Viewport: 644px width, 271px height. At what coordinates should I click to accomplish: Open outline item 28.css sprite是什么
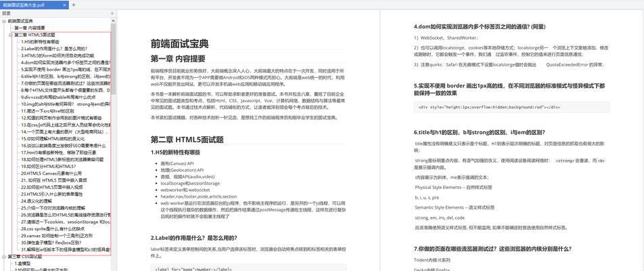pyautogui.click(x=53, y=228)
